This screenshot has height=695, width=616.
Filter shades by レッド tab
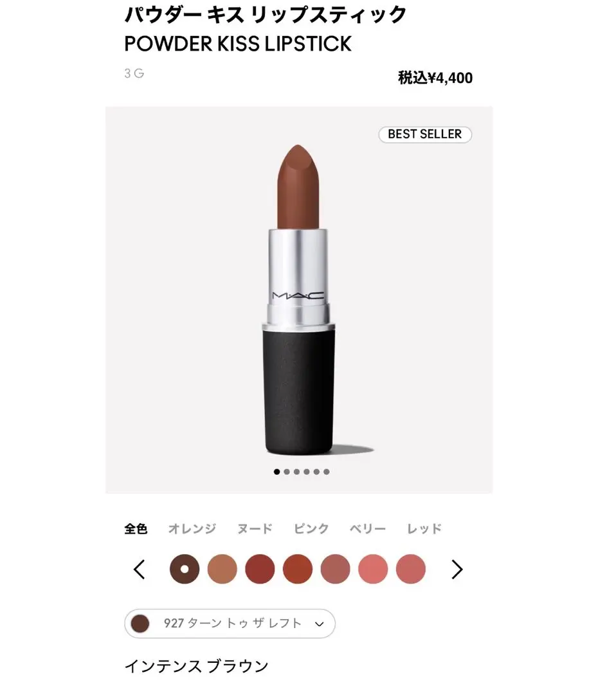click(424, 528)
